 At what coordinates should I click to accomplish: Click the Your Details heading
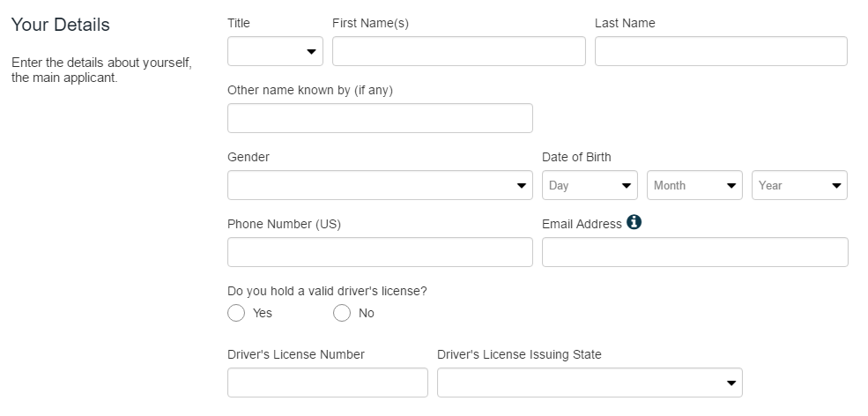click(61, 25)
